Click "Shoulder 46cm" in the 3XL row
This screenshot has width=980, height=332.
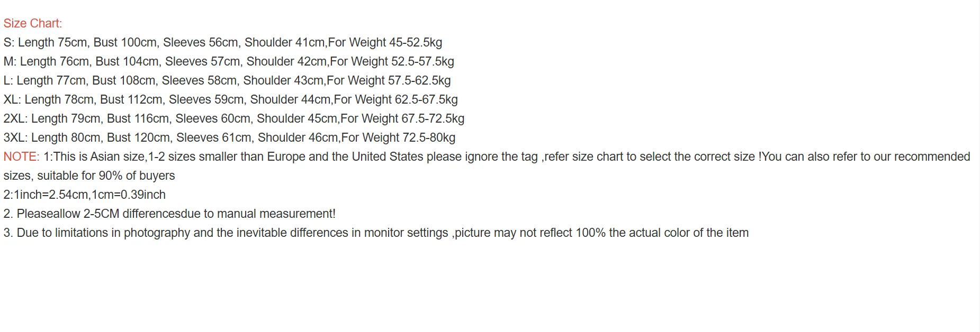coord(298,137)
